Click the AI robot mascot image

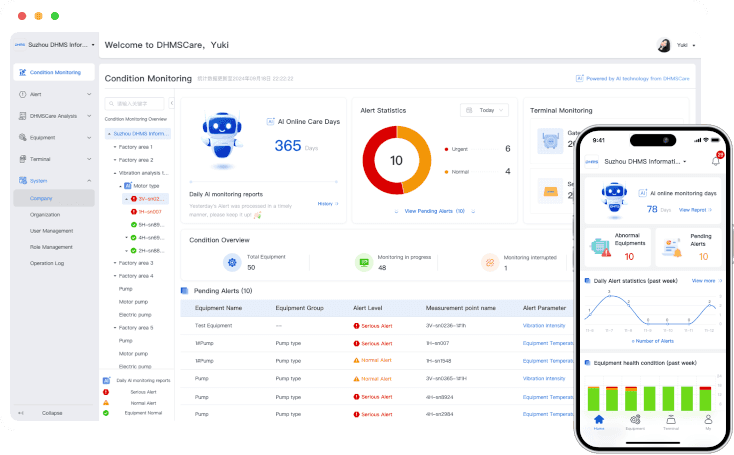[222, 138]
